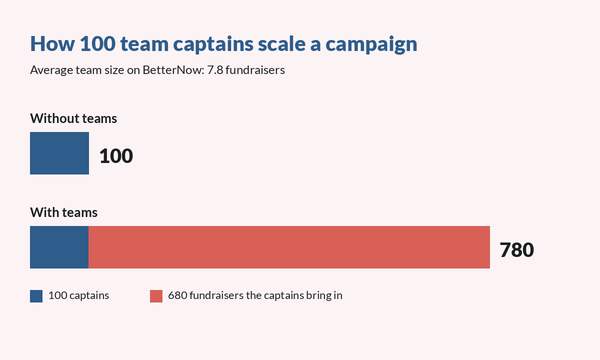The image size is (600, 360).
Task: Click the chart title about 100 team captains
Action: pyautogui.click(x=224, y=44)
